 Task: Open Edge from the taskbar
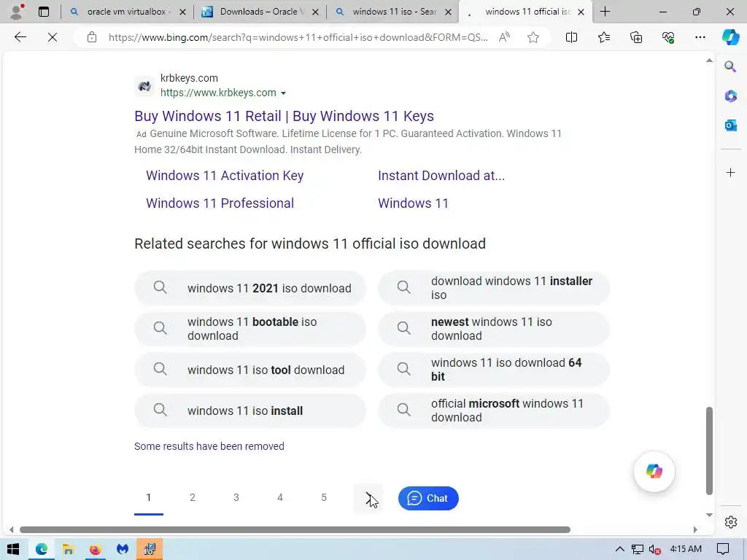(x=42, y=549)
